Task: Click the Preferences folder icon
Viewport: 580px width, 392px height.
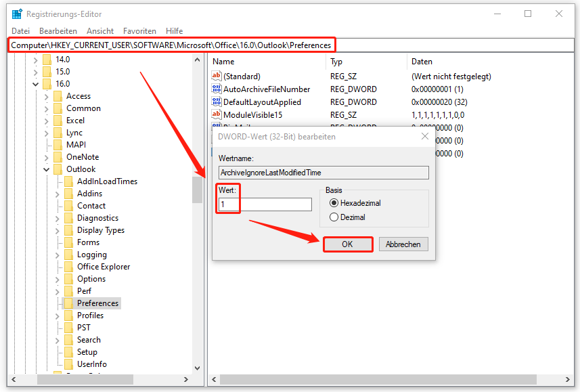Action: click(68, 303)
